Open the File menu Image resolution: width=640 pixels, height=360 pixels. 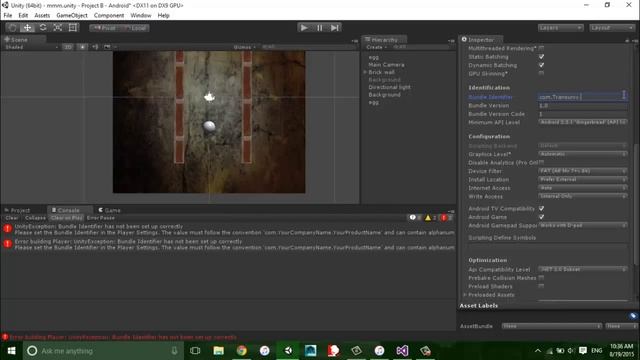coord(8,16)
